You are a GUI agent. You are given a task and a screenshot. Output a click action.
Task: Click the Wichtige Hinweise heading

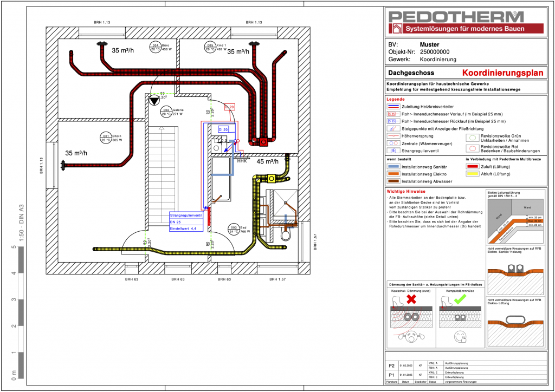click(x=406, y=191)
